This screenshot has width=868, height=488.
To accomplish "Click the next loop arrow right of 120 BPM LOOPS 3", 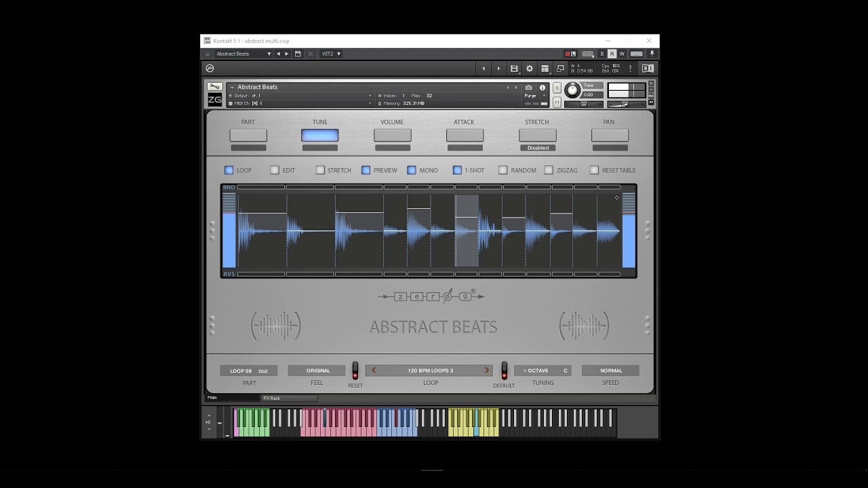I will (x=486, y=371).
